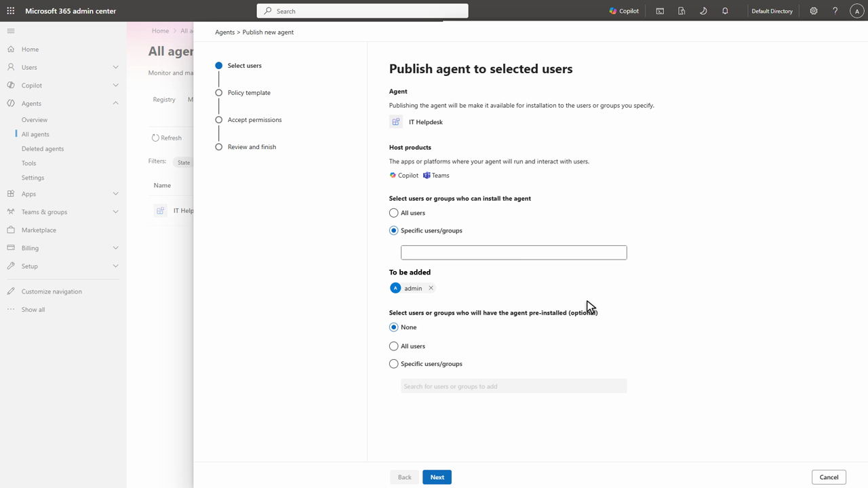Viewport: 868px width, 488px height.
Task: Open Tools under Agents
Action: (28, 163)
